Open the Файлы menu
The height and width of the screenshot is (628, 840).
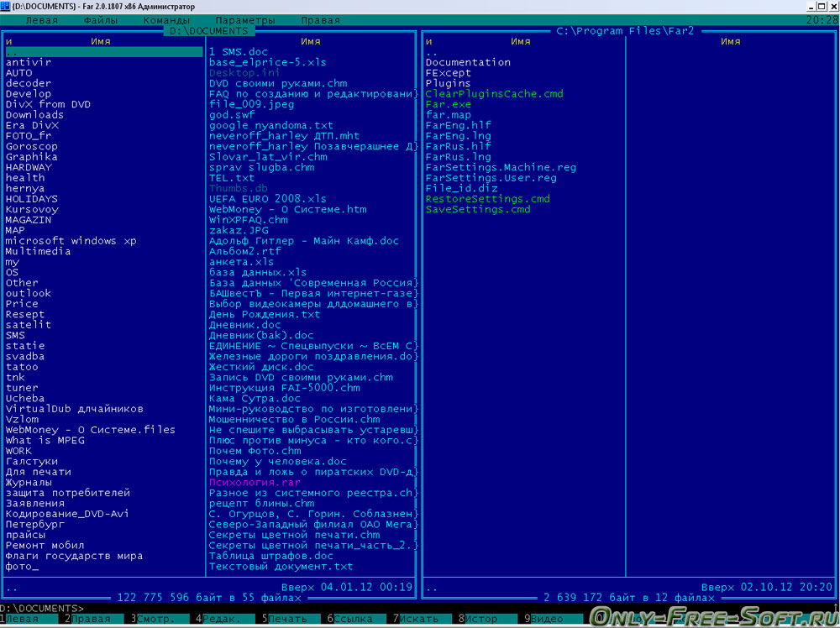coord(101,20)
